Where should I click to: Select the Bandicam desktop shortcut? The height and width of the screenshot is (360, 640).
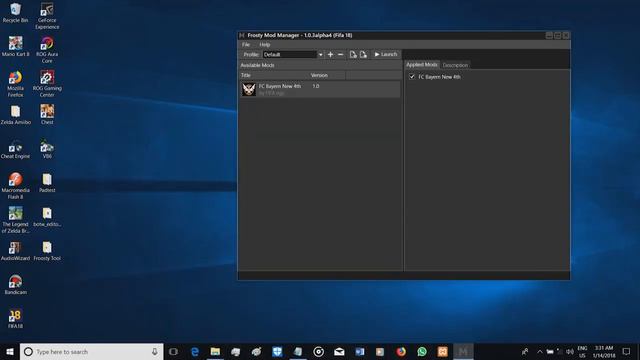pos(16,285)
